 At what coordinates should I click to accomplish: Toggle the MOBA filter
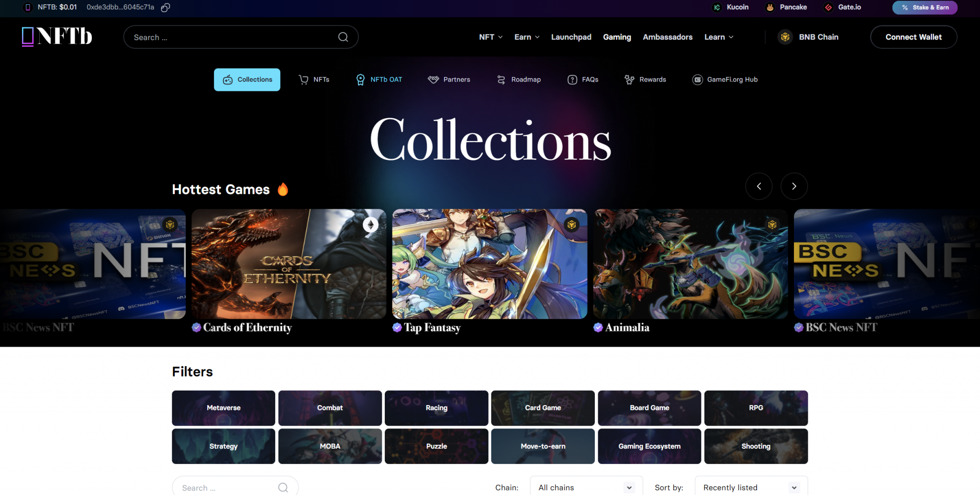pos(330,446)
